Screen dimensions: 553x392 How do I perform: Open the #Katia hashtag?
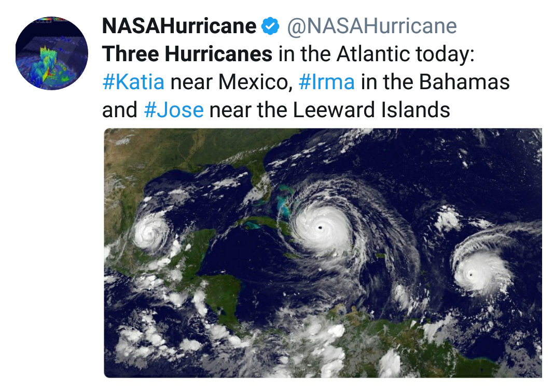[133, 82]
